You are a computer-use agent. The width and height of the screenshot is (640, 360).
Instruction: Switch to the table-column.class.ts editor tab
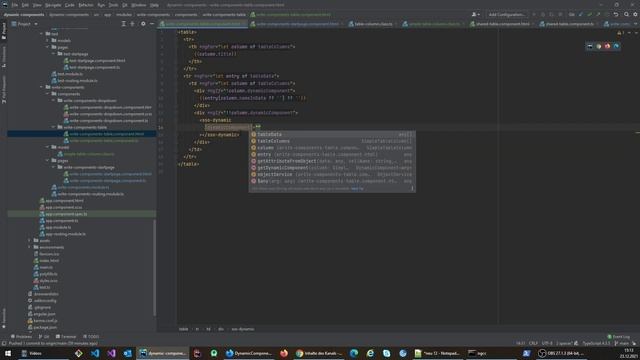(x=373, y=24)
